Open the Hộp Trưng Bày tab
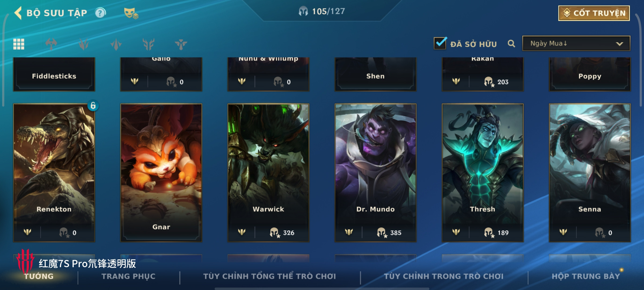The image size is (644, 290). 586,276
